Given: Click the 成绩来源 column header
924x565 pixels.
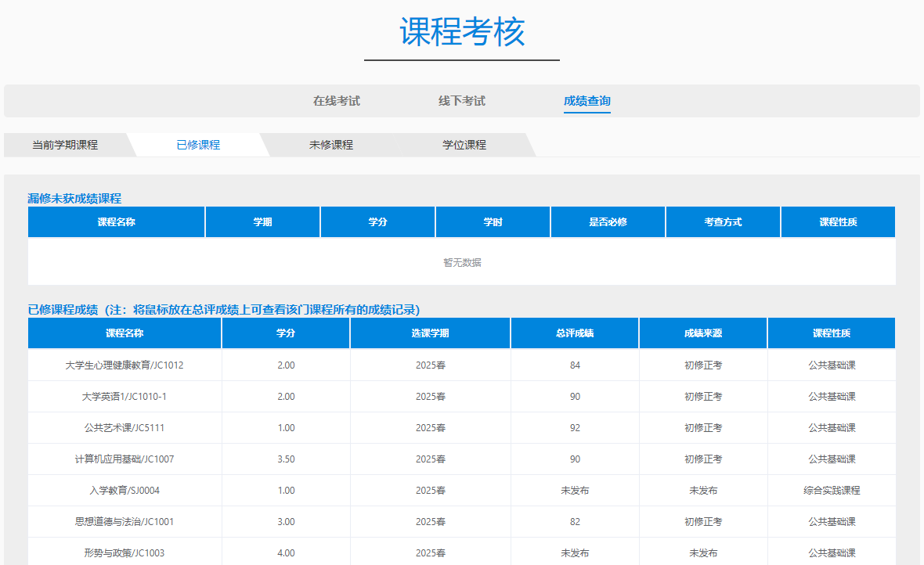Looking at the screenshot, I should click(703, 333).
